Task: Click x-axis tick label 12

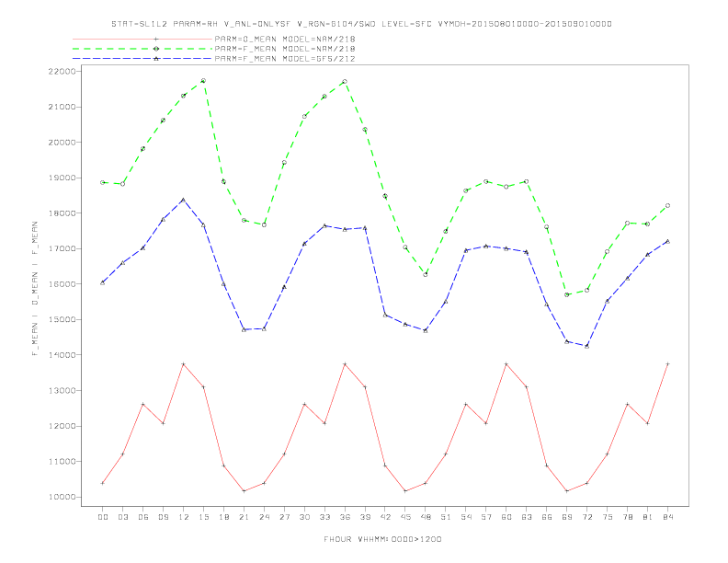Action: click(x=184, y=517)
